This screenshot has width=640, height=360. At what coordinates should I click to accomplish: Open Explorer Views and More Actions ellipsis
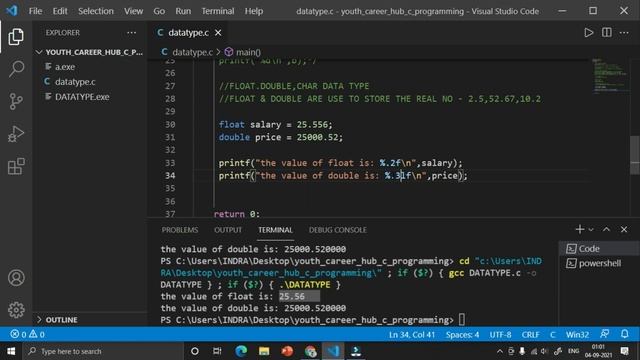click(x=131, y=33)
